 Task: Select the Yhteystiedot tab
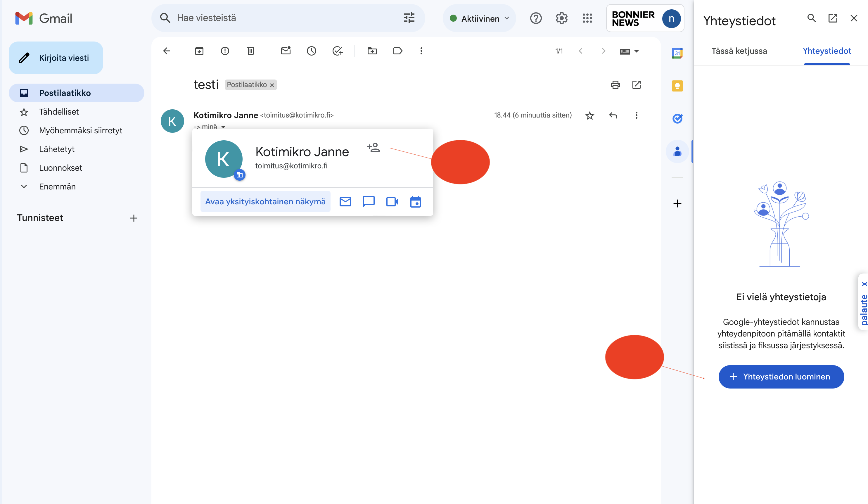[827, 51]
